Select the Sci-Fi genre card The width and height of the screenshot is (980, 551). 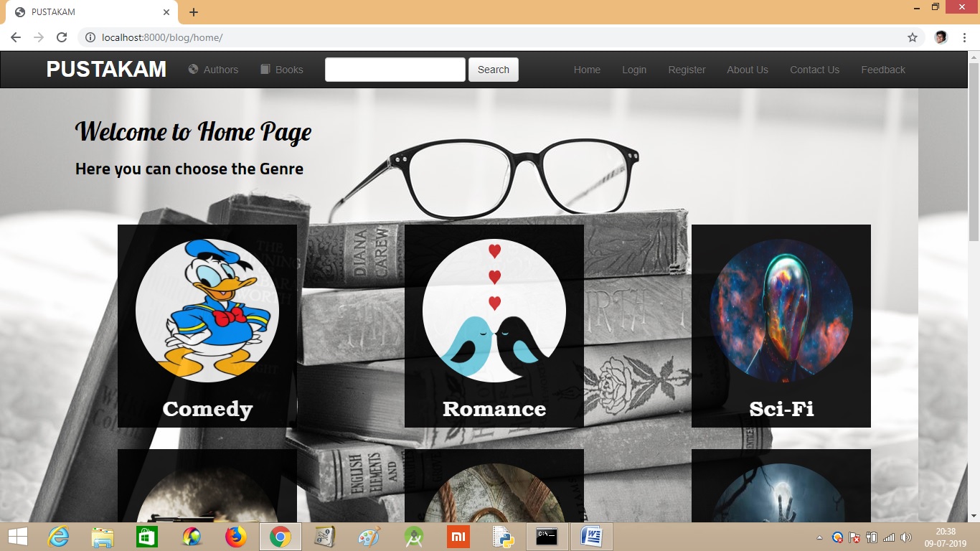(x=781, y=326)
